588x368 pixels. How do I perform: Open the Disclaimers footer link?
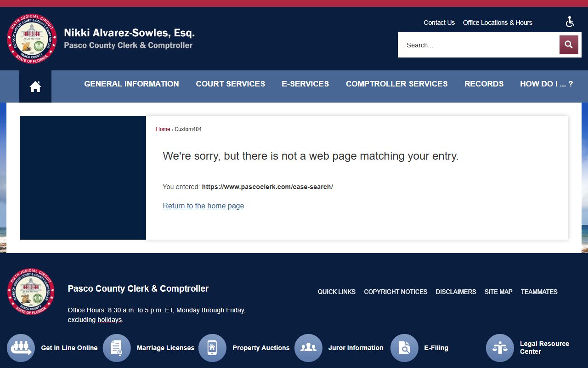pos(456,292)
